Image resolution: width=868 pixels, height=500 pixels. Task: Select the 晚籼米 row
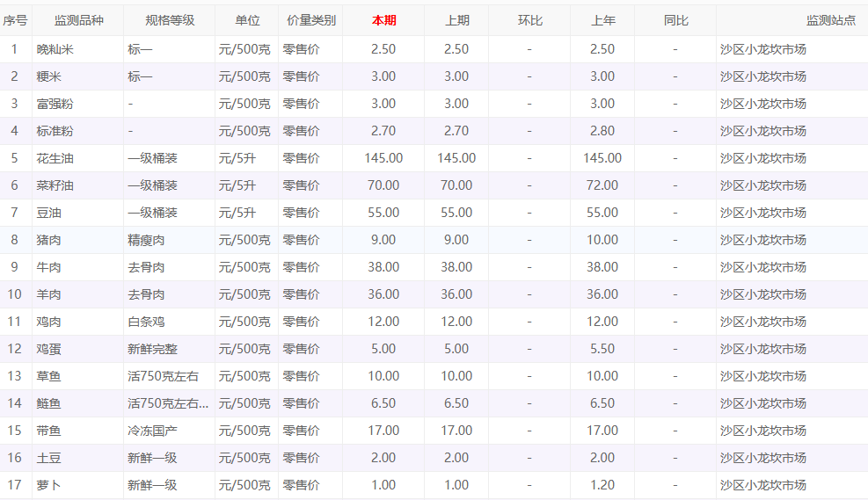point(434,49)
